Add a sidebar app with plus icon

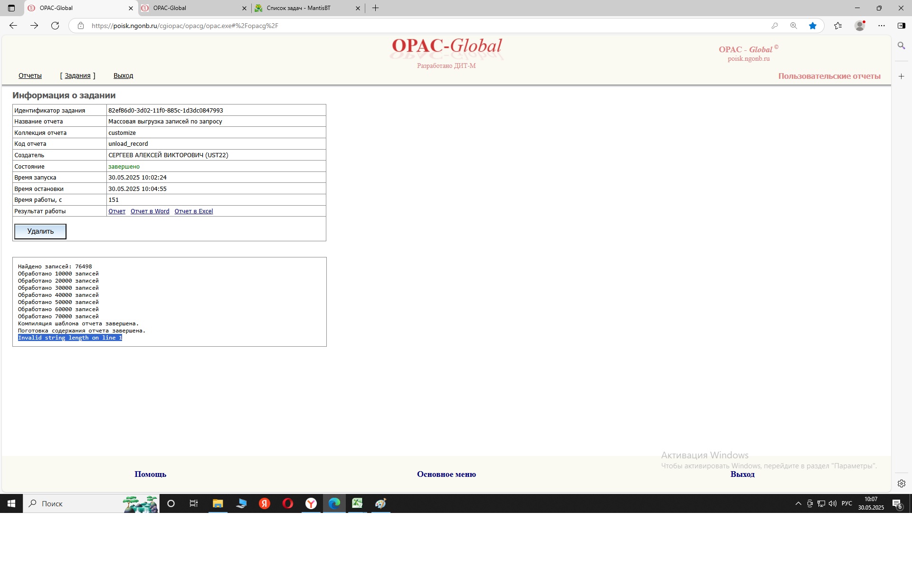(902, 76)
